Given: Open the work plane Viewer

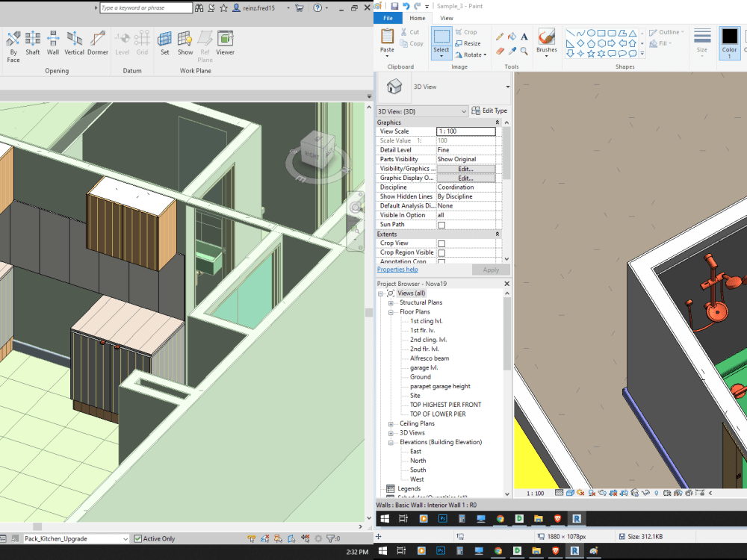Looking at the screenshot, I should click(225, 43).
